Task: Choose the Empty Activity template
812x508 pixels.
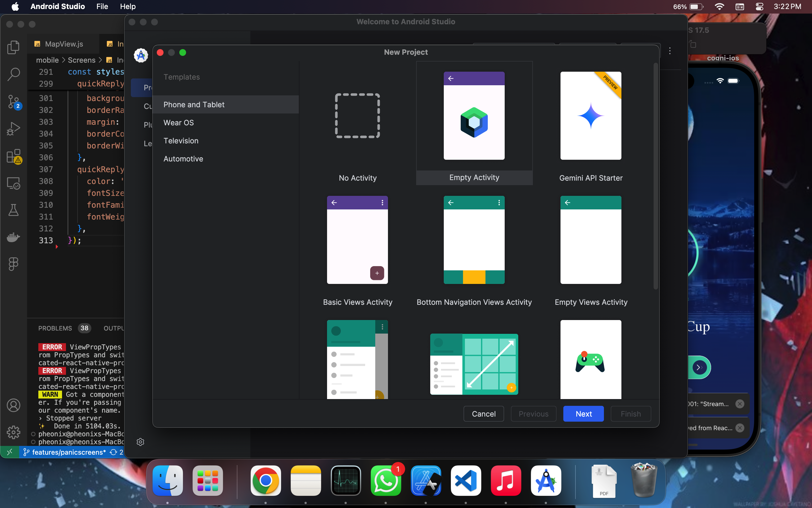Action: click(x=474, y=123)
